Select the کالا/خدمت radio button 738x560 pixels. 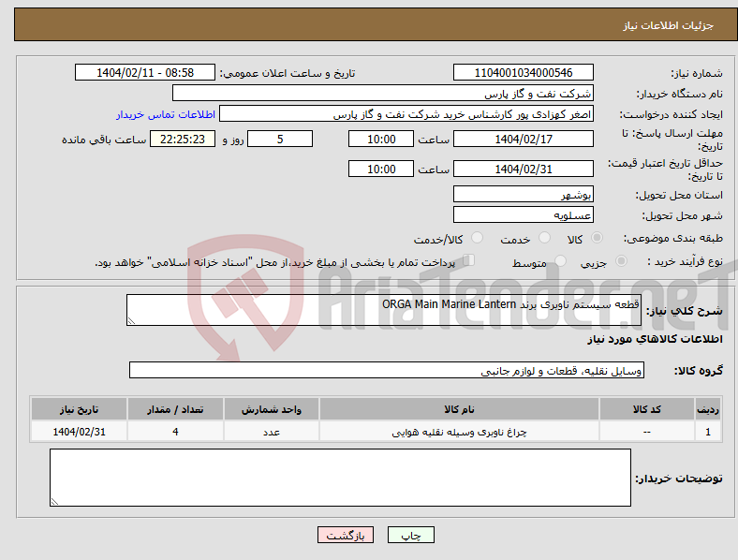(477, 238)
